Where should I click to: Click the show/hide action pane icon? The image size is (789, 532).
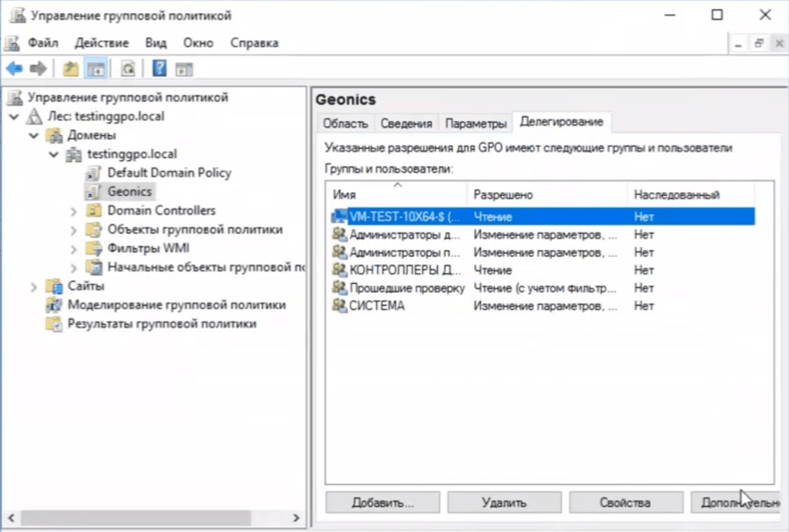point(184,69)
